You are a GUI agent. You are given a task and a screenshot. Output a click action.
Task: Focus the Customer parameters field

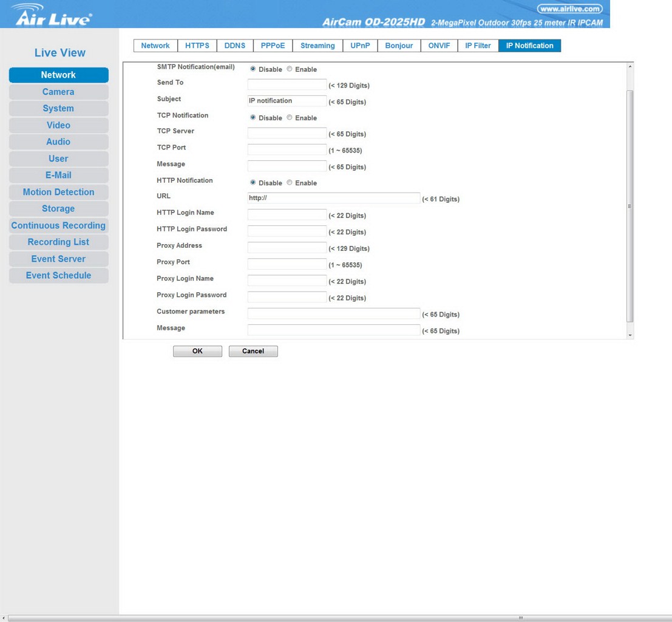[334, 313]
